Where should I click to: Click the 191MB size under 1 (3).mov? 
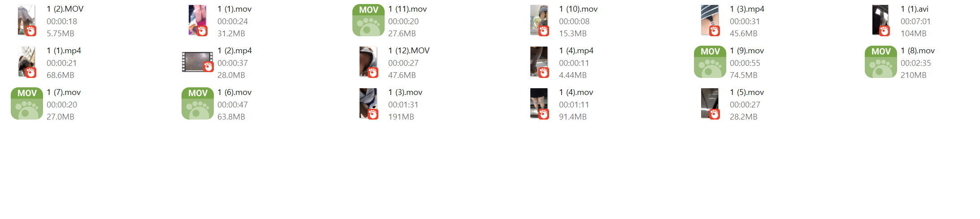pyautogui.click(x=401, y=117)
